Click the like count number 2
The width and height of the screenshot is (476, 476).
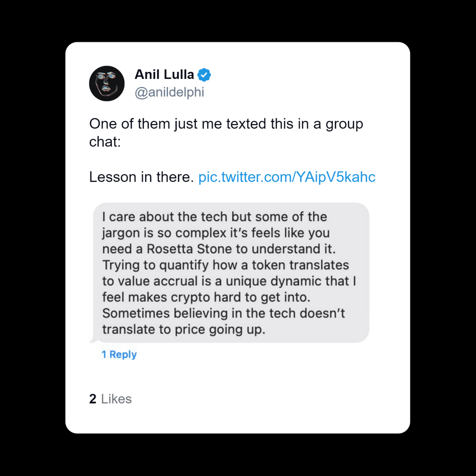tap(93, 399)
